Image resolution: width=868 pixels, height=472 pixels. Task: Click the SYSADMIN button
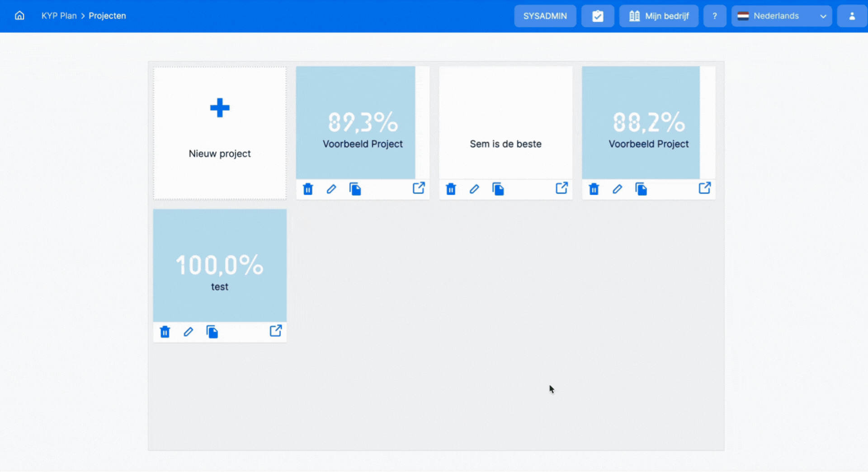545,16
